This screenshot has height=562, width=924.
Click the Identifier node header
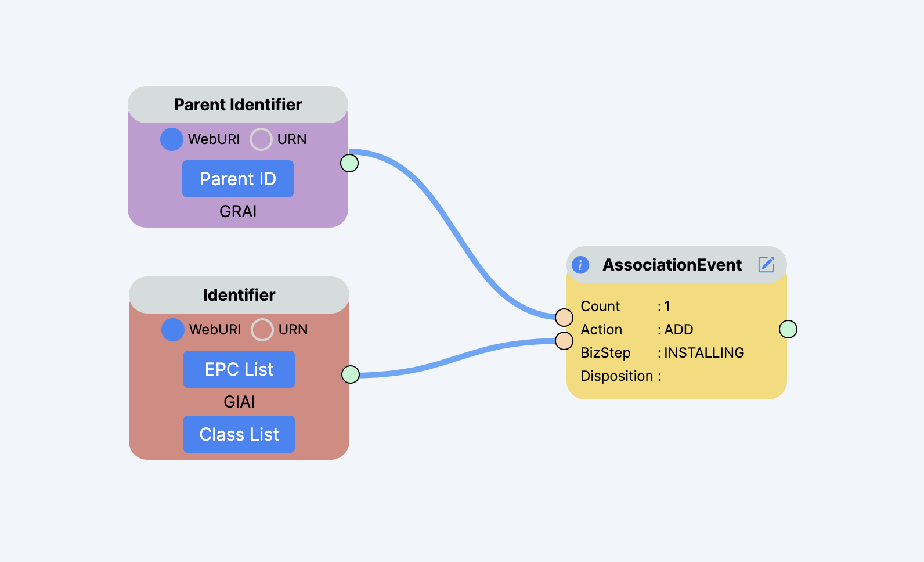pyautogui.click(x=239, y=295)
